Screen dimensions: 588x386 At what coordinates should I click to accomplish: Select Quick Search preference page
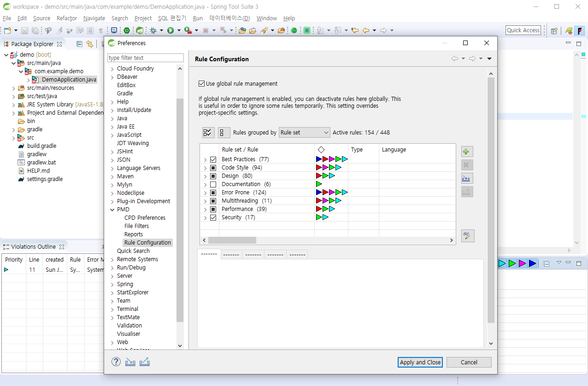[133, 251]
